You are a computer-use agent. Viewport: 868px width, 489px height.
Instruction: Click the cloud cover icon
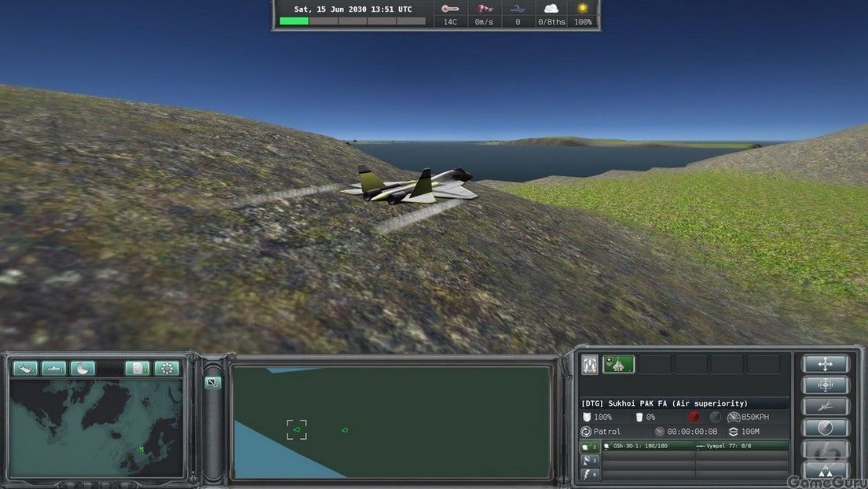pos(551,9)
